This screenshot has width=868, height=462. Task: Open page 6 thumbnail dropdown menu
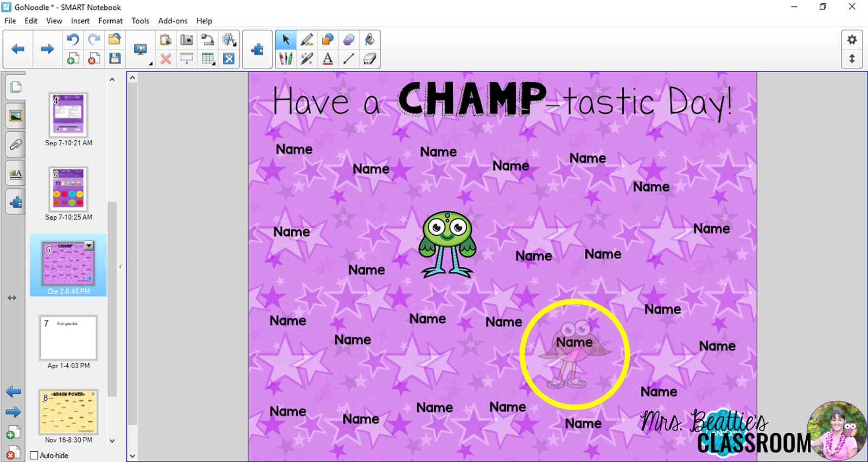89,246
